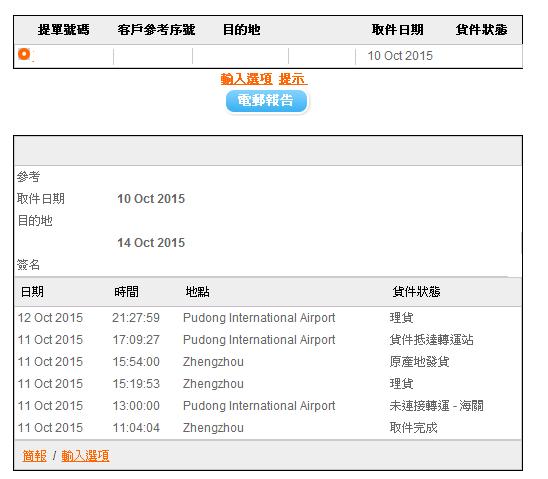Click Pudong International Airport in 21:27:59 row

click(x=259, y=318)
